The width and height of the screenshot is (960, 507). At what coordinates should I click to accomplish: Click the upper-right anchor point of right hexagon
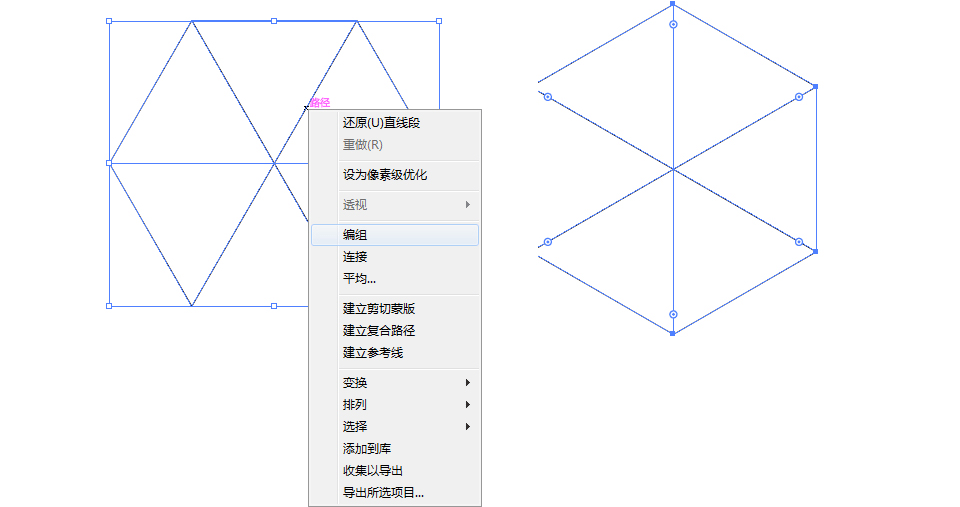point(816,86)
